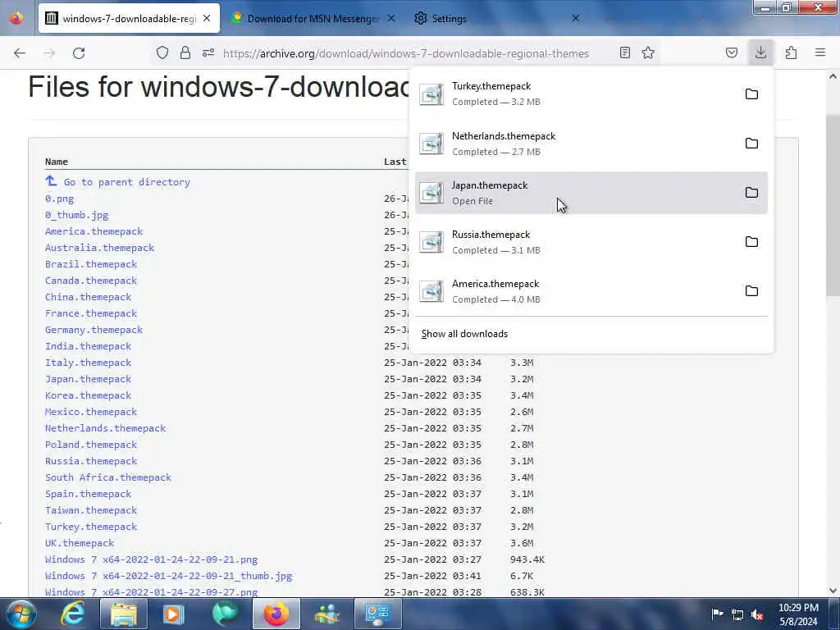Open Korea.themepack link
Viewport: 840px width, 630px height.
pyautogui.click(x=88, y=395)
